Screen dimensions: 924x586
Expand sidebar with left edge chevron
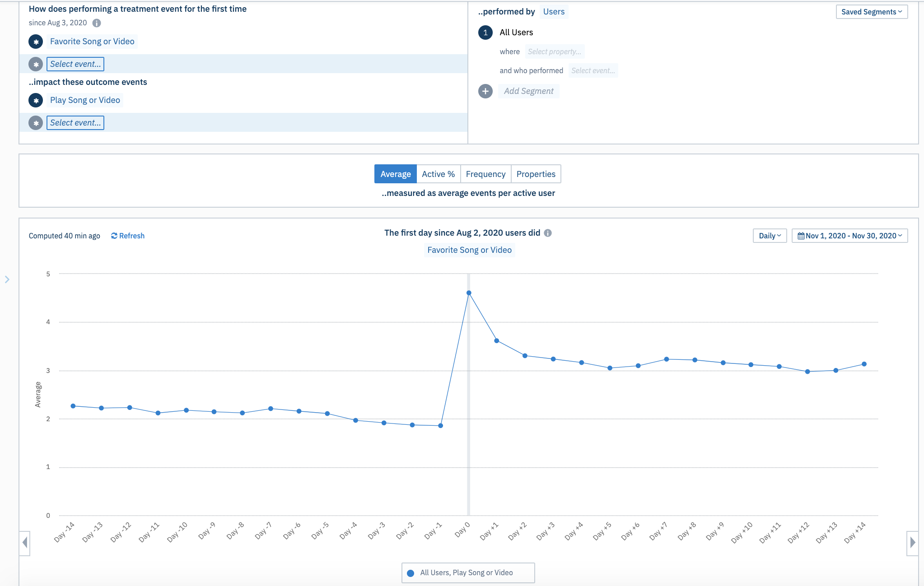click(x=7, y=279)
